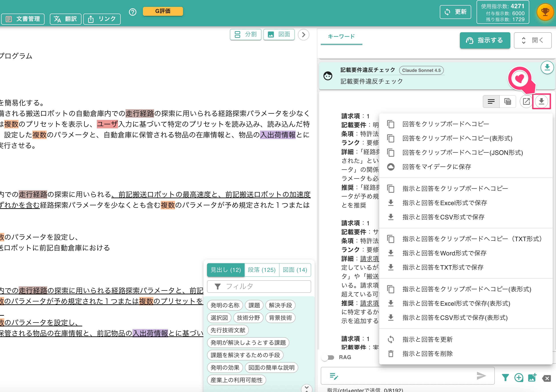Open answer in new window icon
This screenshot has width=556, height=392.
point(526,101)
